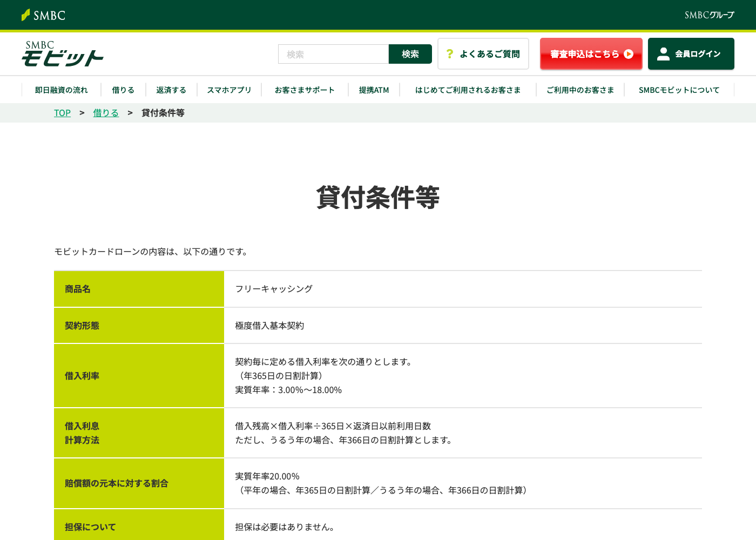Click the person icon on 会員ログイン
This screenshot has height=540, width=756.
[664, 54]
